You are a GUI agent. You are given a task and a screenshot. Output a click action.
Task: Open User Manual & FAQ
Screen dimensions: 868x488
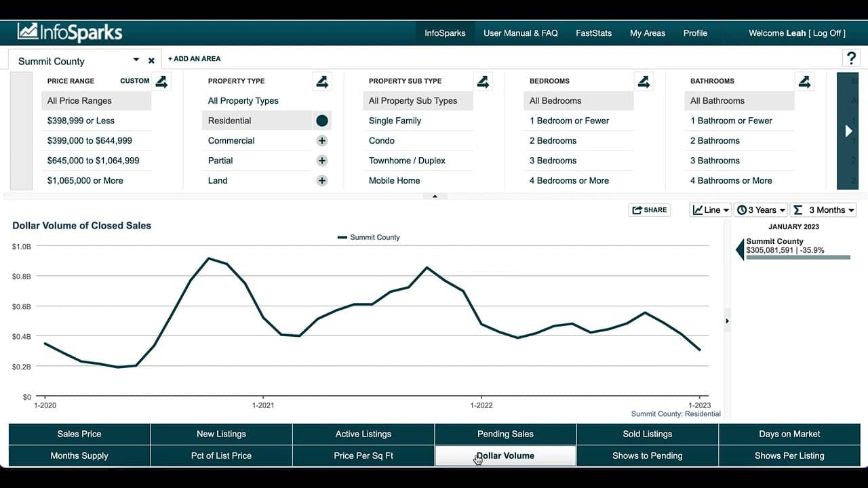(x=521, y=33)
